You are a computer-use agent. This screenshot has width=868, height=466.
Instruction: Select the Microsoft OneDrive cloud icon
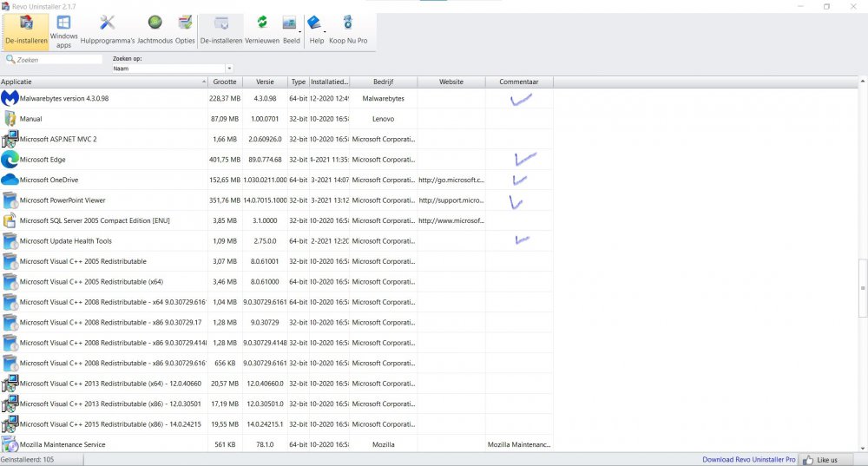[10, 180]
